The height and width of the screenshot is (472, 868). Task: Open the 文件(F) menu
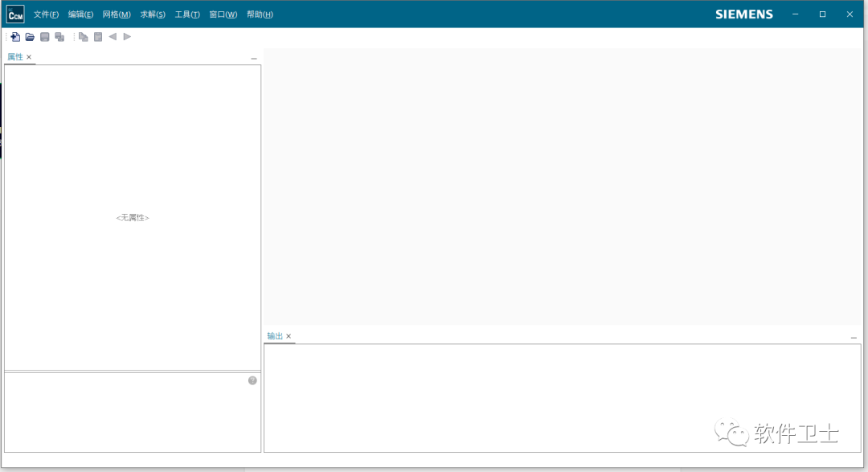click(x=46, y=14)
